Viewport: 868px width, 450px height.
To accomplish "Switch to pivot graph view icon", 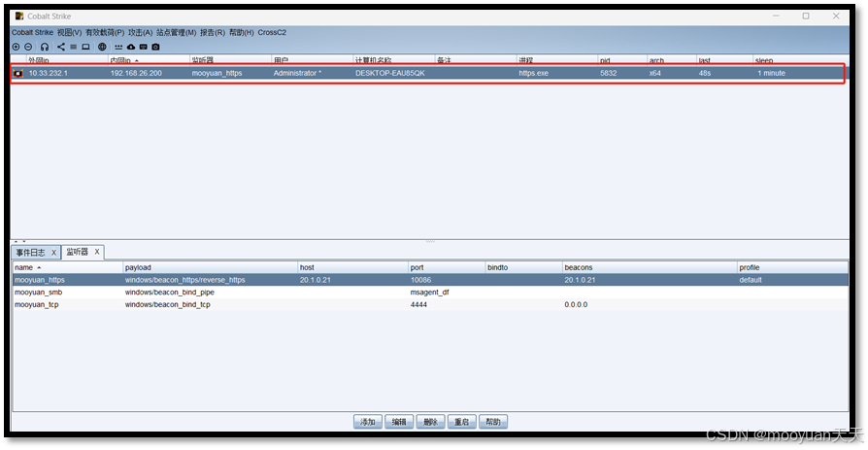I will pos(61,47).
